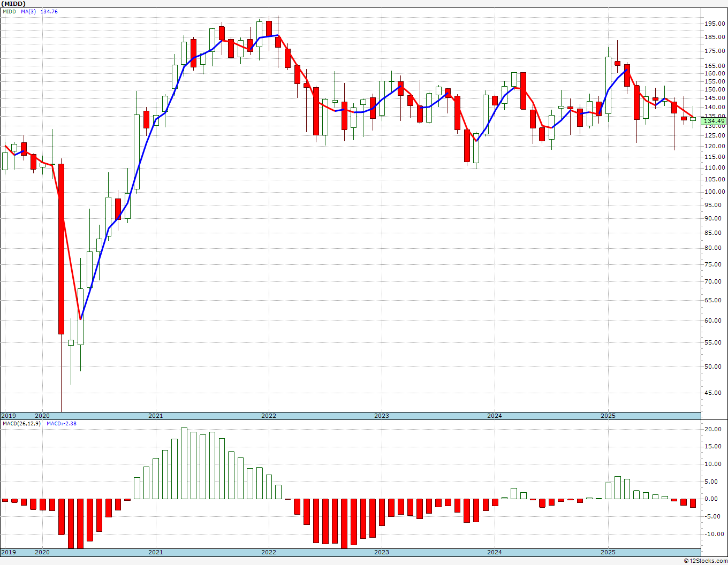
Task: Click the 2025 label on price timeline
Action: [608, 416]
